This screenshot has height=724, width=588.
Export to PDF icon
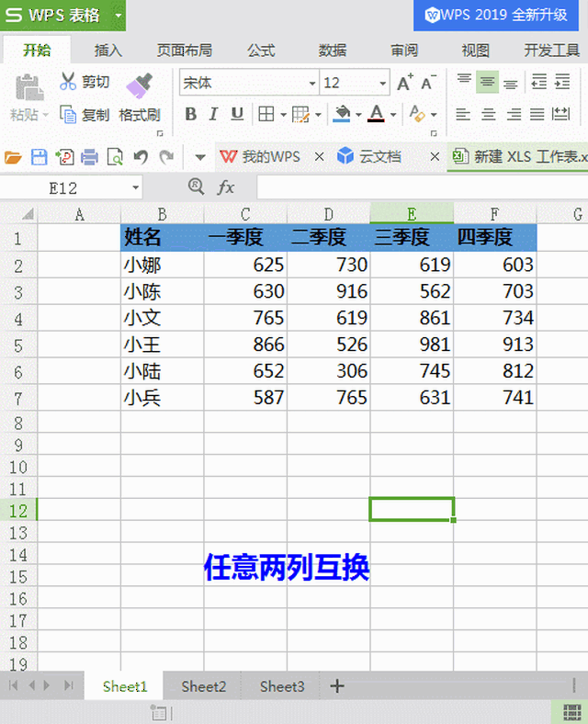pyautogui.click(x=64, y=157)
